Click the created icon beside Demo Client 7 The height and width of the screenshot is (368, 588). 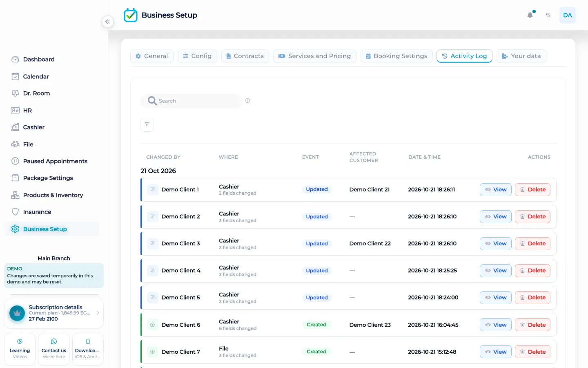[152, 352]
